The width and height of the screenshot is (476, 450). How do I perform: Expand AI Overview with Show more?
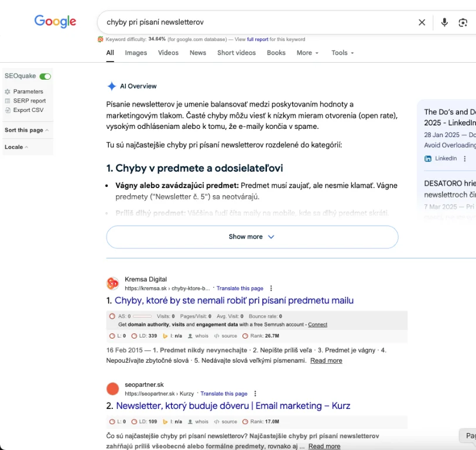tap(252, 237)
